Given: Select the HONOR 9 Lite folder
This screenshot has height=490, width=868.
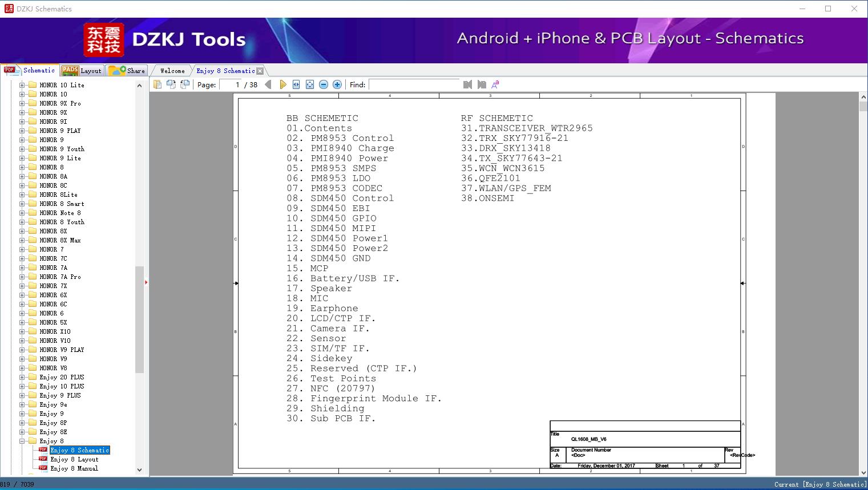Looking at the screenshot, I should tap(60, 158).
